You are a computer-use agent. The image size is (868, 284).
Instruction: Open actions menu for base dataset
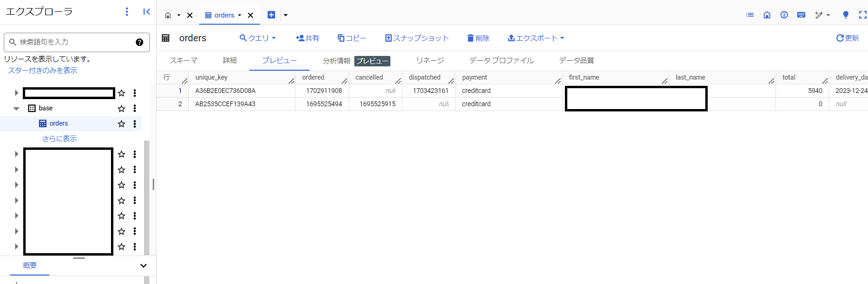(x=135, y=109)
